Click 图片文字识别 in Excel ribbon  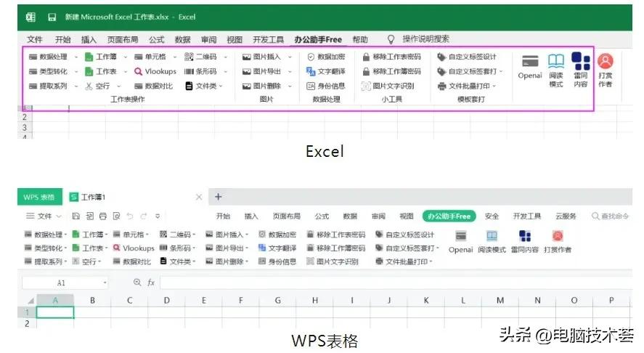tap(388, 86)
